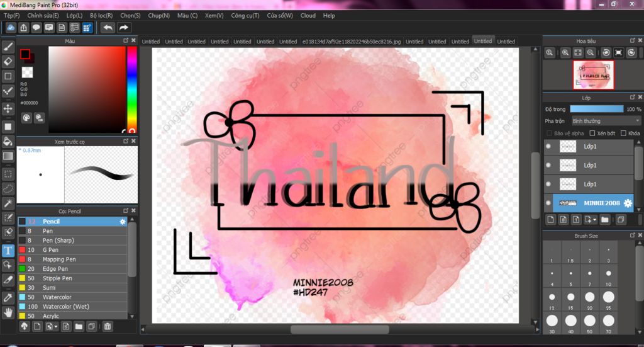Click the canvas vertical scrollbar
Image resolution: width=644 pixels, height=347 pixels.
535,186
